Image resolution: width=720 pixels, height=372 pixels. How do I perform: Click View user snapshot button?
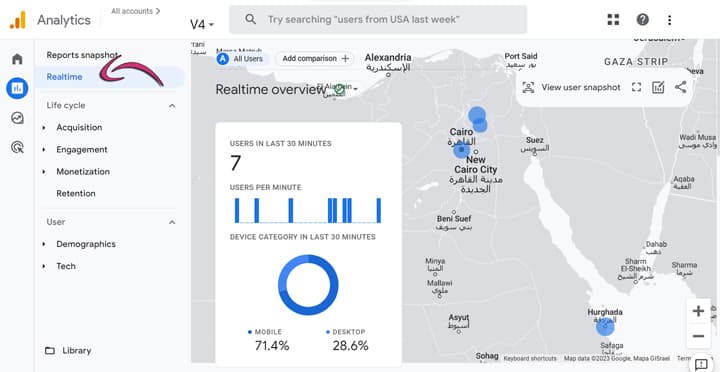[572, 87]
